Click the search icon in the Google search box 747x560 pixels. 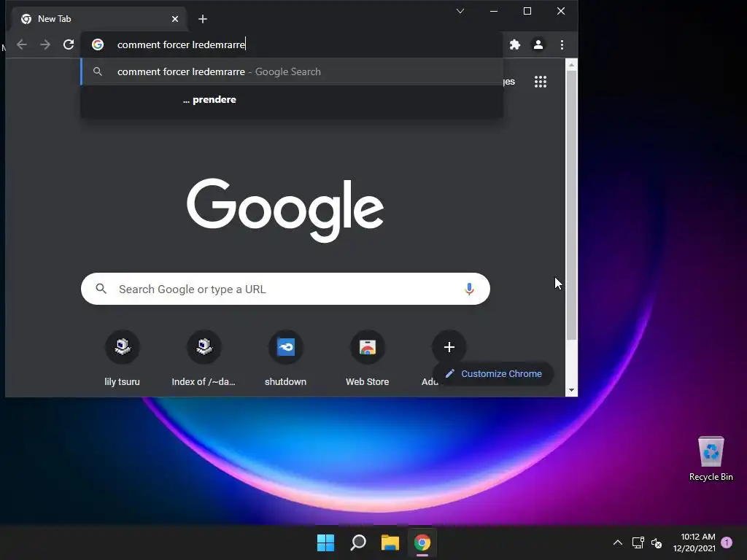click(101, 289)
